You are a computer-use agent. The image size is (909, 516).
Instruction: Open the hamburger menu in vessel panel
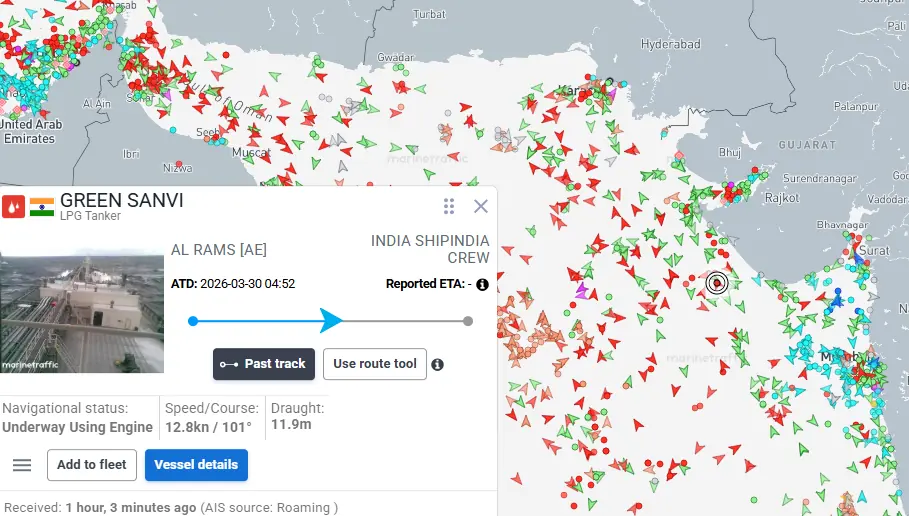22,465
